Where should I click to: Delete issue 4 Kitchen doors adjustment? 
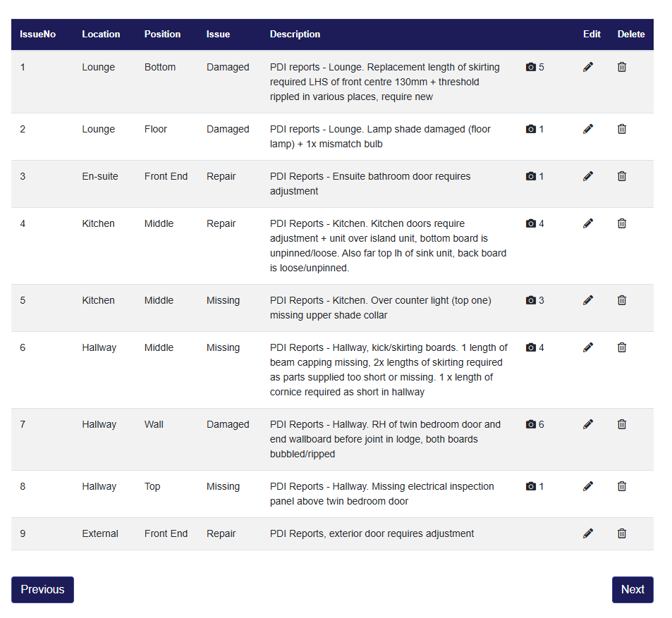(622, 223)
